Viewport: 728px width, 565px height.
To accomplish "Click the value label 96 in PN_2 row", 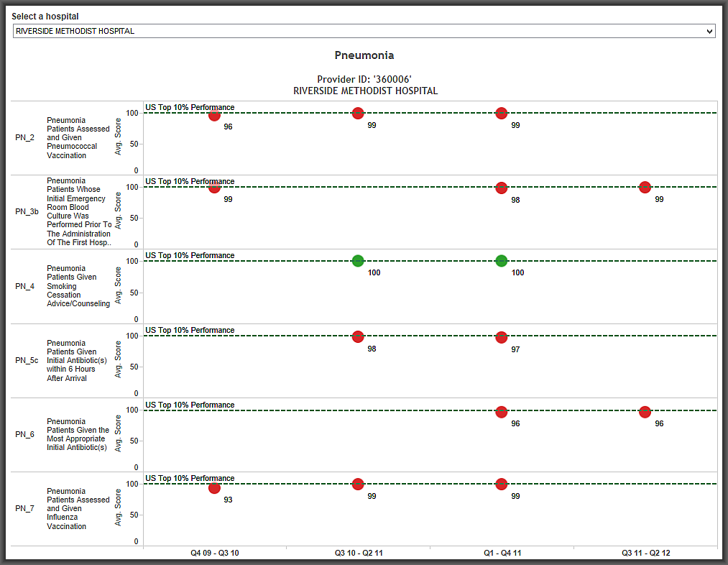I will (x=228, y=127).
